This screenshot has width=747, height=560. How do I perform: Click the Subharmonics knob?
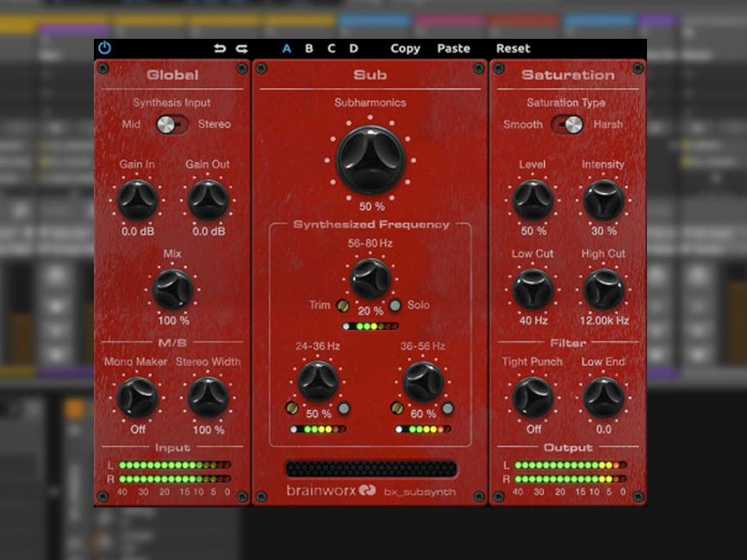[x=370, y=159]
